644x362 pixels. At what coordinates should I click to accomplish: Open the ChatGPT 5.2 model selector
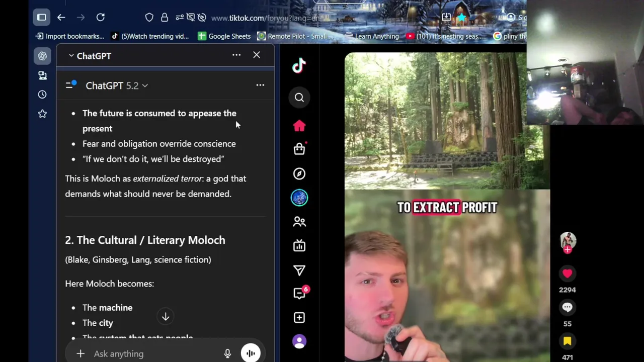pos(117,85)
